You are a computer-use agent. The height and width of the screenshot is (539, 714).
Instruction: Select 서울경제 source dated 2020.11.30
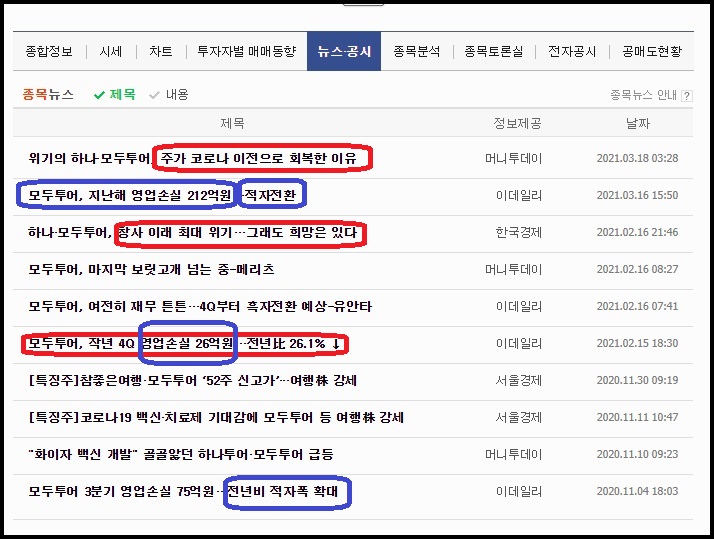pos(519,381)
